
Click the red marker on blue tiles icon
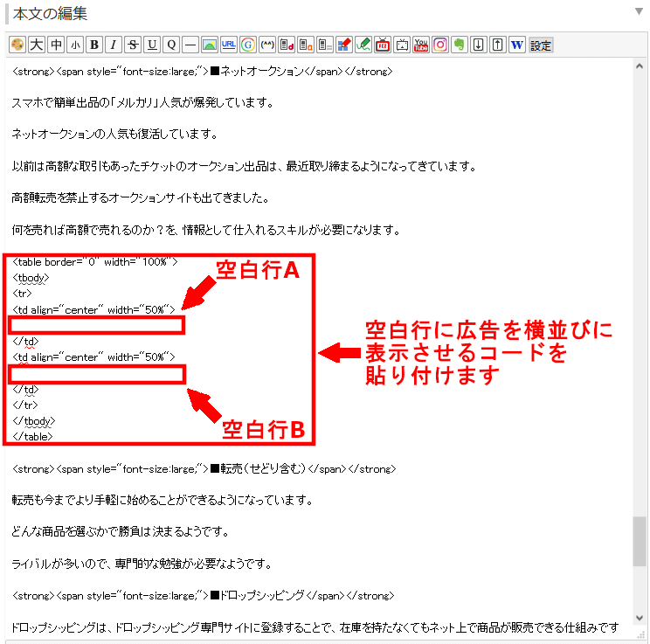(344, 45)
